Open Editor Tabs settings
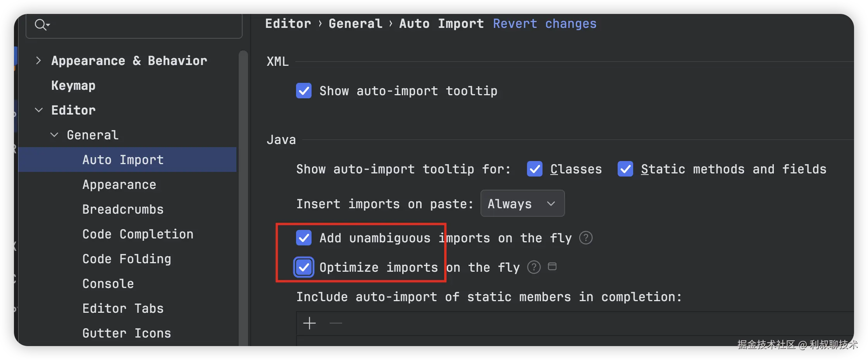868x360 pixels. pyautogui.click(x=123, y=308)
